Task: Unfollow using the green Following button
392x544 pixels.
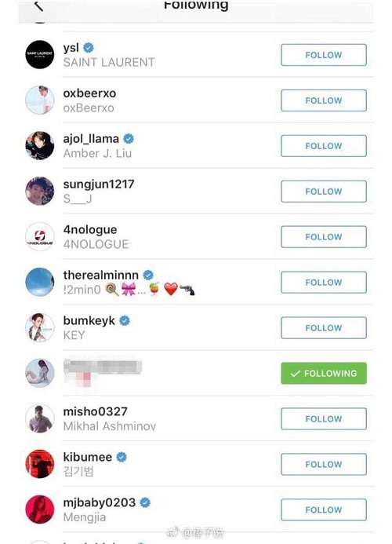Action: point(324,373)
